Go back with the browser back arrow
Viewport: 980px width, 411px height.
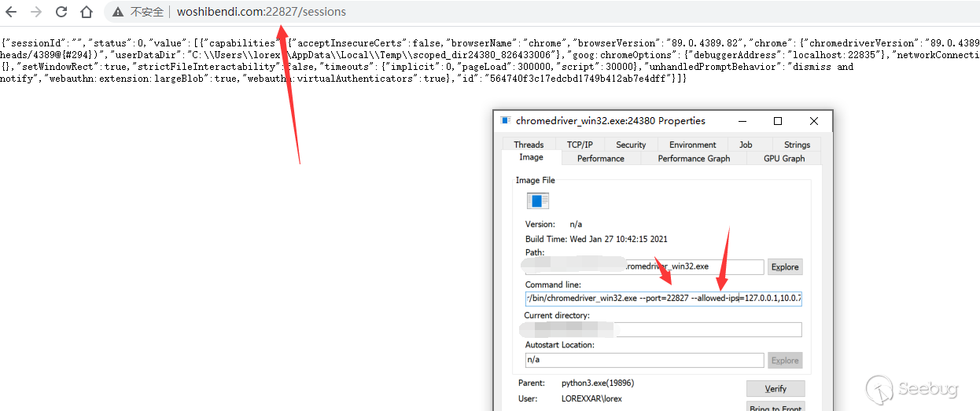click(11, 12)
